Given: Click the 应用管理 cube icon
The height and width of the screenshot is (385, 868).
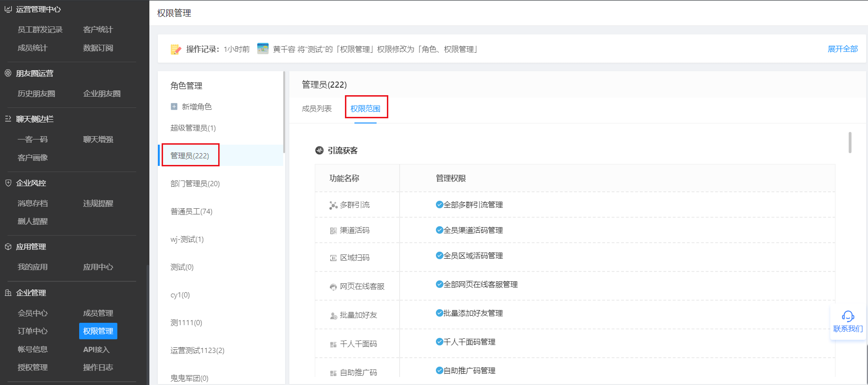Looking at the screenshot, I should pos(8,246).
